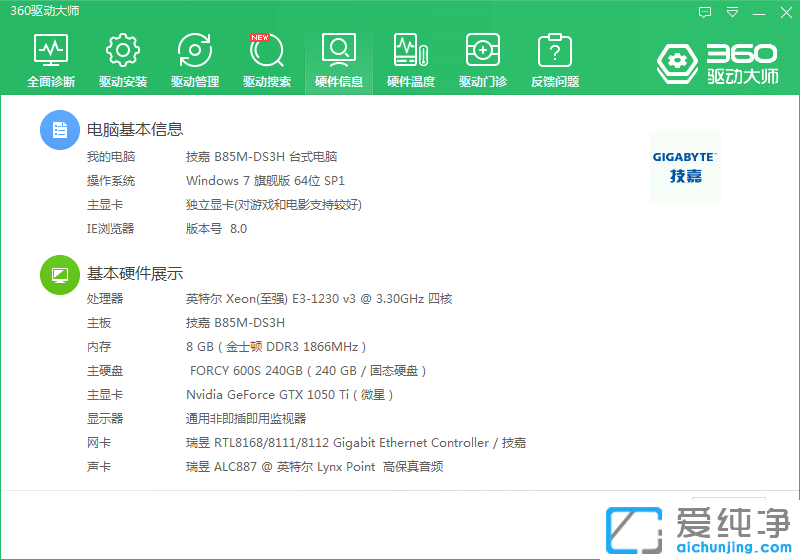Click the 基本硬件展示 heading
Viewport: 800px width, 560px height.
[x=135, y=274]
